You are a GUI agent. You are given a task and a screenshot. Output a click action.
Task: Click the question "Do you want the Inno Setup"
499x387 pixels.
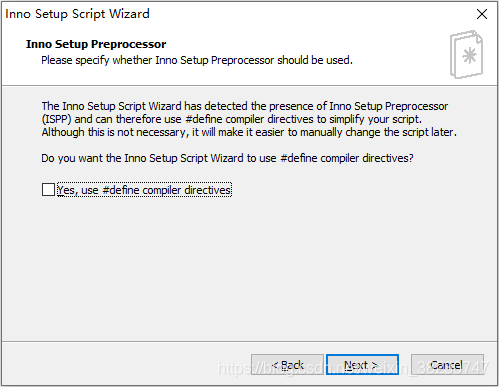[x=227, y=158]
